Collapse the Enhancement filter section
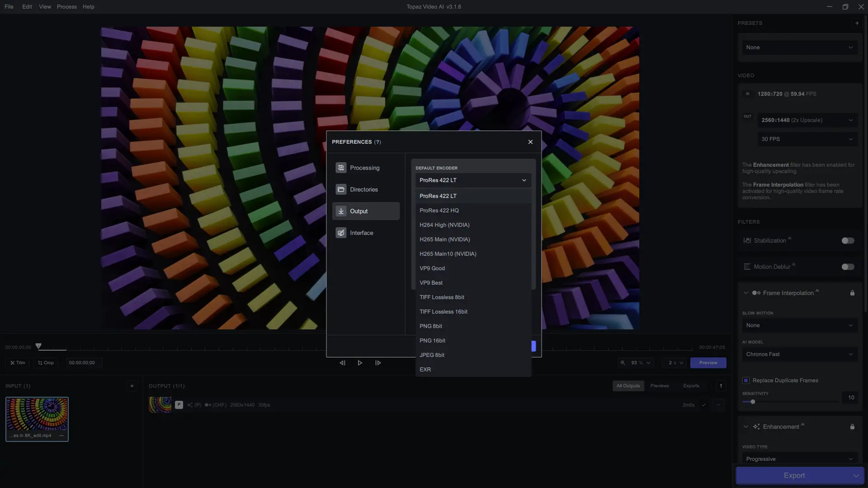This screenshot has width=868, height=488. pos(746,427)
